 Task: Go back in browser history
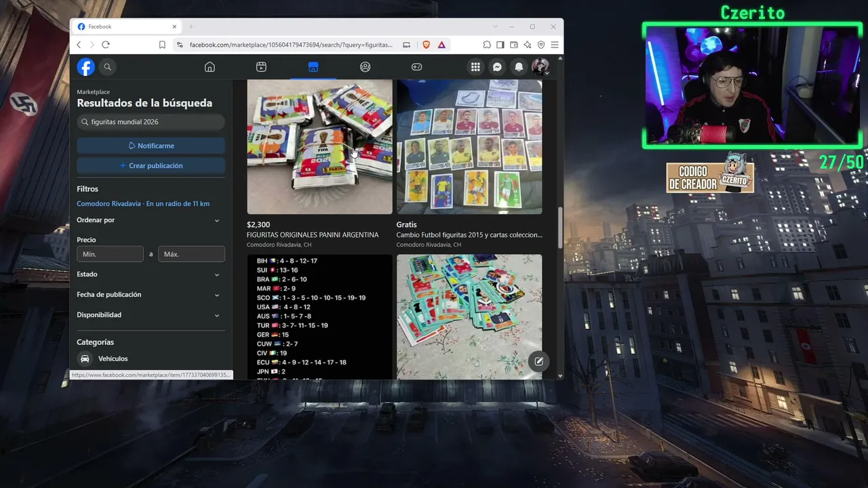79,45
